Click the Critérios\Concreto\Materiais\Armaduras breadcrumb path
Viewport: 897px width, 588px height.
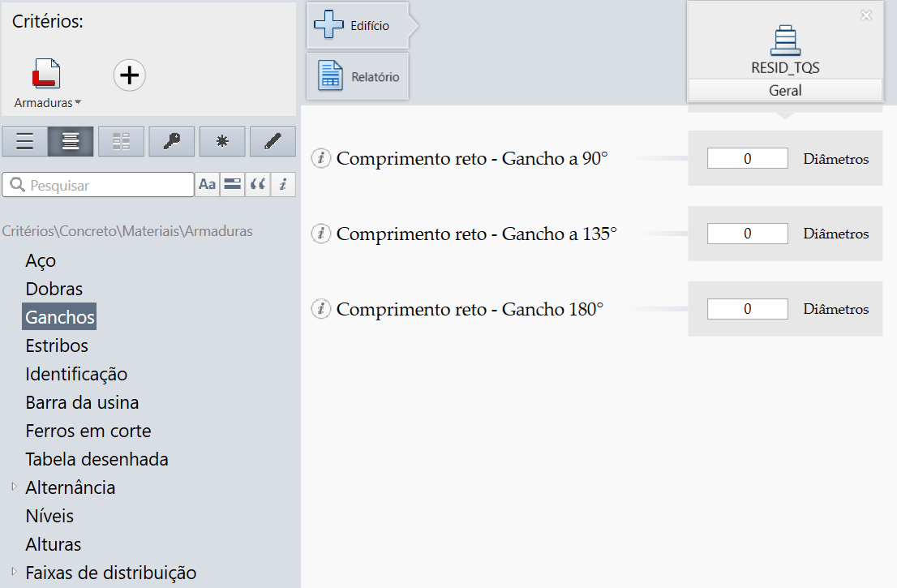[x=127, y=231]
